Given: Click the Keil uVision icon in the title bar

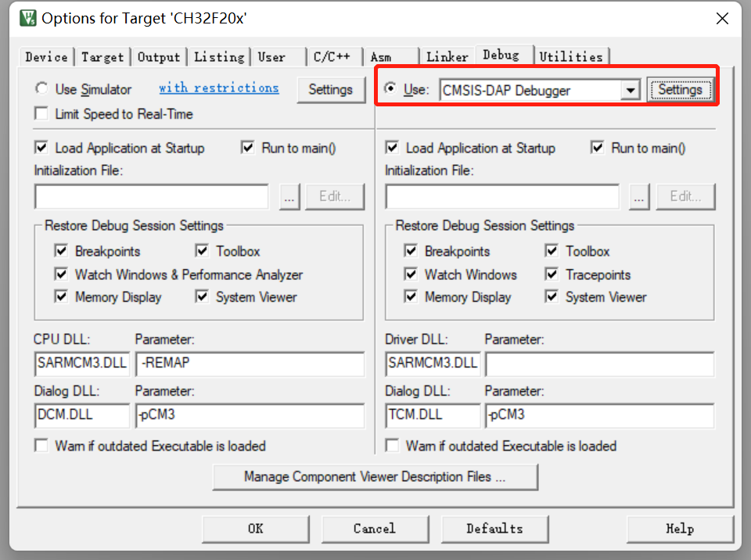Looking at the screenshot, I should pyautogui.click(x=28, y=18).
